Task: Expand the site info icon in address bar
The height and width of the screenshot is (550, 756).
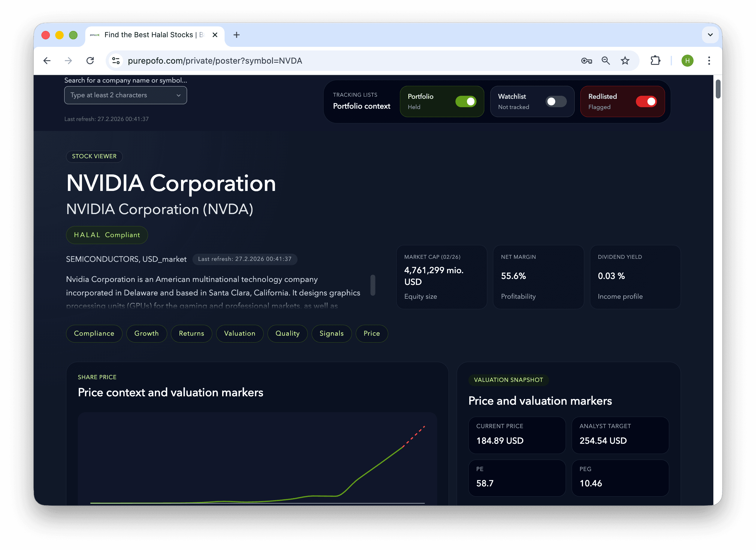Action: point(116,61)
